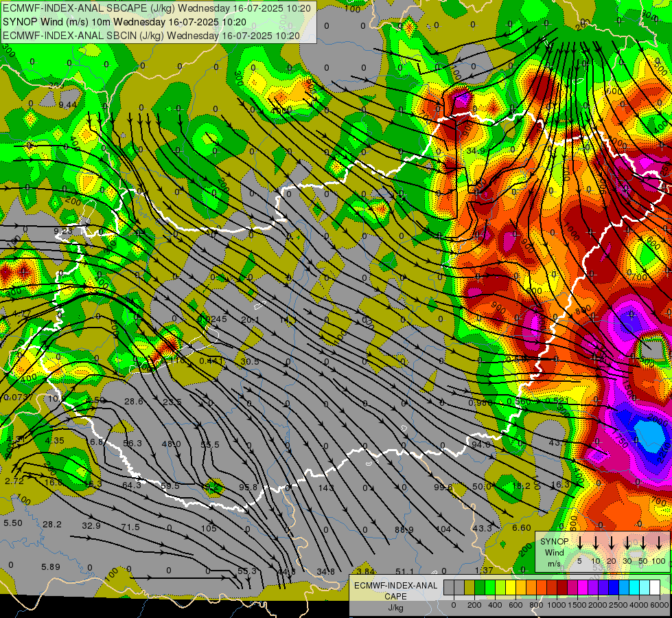672x618 pixels.
Task: Click the map value '50.0'
Action: (481, 486)
